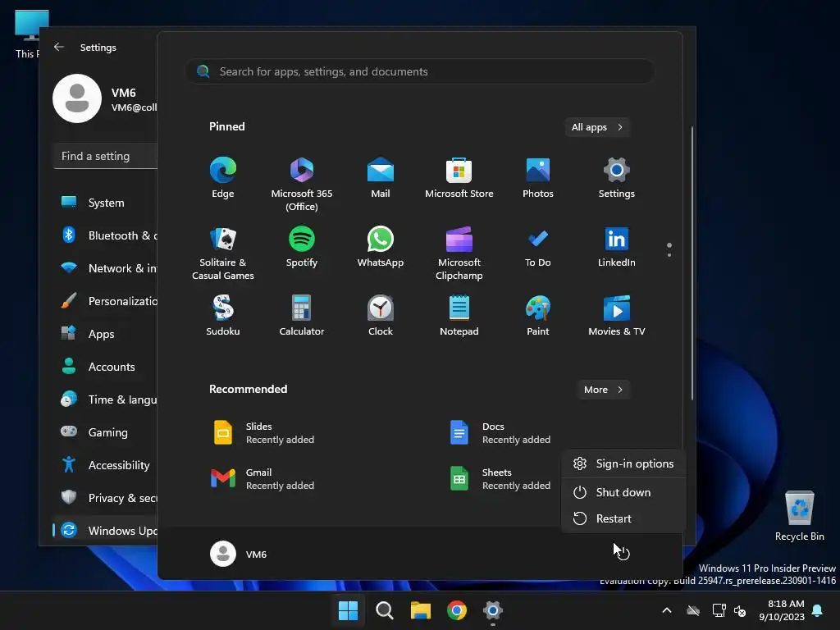Launch the Sudoku game

pyautogui.click(x=223, y=316)
